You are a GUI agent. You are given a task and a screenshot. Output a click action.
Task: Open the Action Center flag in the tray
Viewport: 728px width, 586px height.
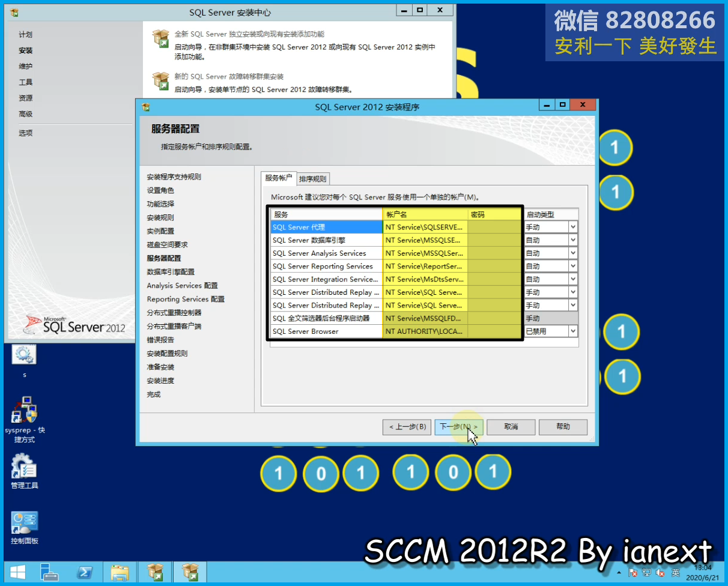click(632, 572)
